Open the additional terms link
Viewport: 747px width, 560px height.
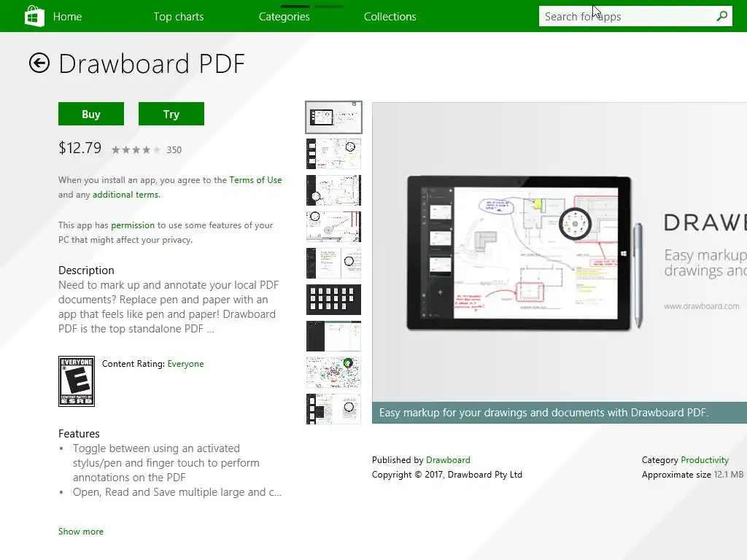pyautogui.click(x=125, y=194)
